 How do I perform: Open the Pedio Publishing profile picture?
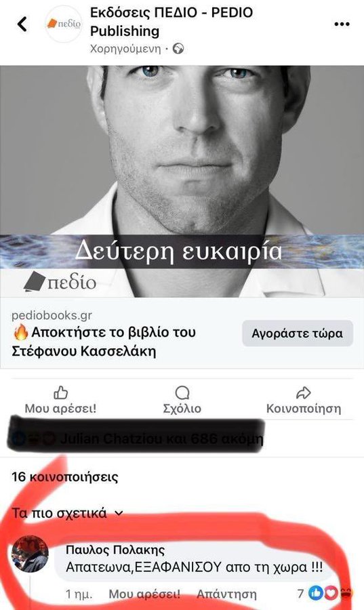(x=64, y=24)
